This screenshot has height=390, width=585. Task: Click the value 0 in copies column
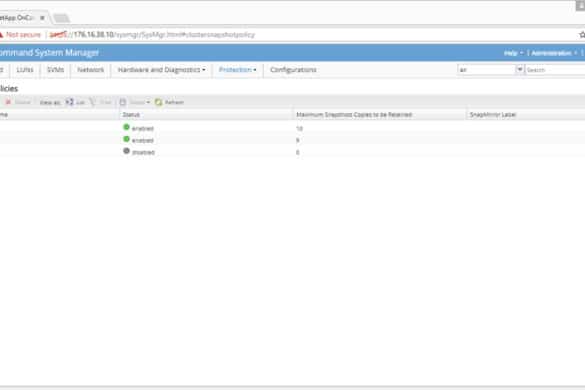point(298,152)
